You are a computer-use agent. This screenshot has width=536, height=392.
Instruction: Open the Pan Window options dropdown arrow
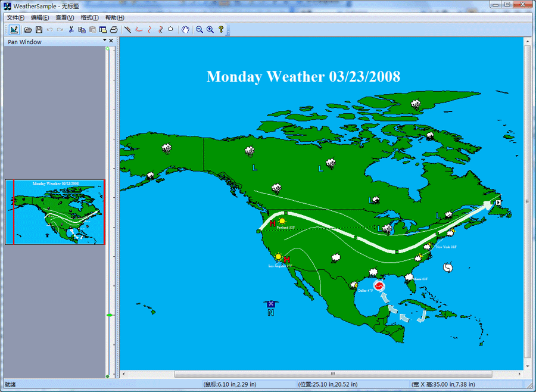(x=105, y=41)
